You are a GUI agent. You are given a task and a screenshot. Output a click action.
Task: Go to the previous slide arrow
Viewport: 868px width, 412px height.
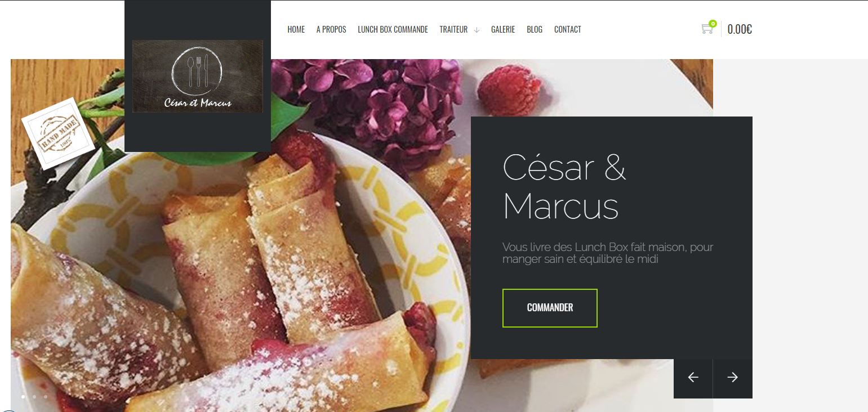[693, 378]
